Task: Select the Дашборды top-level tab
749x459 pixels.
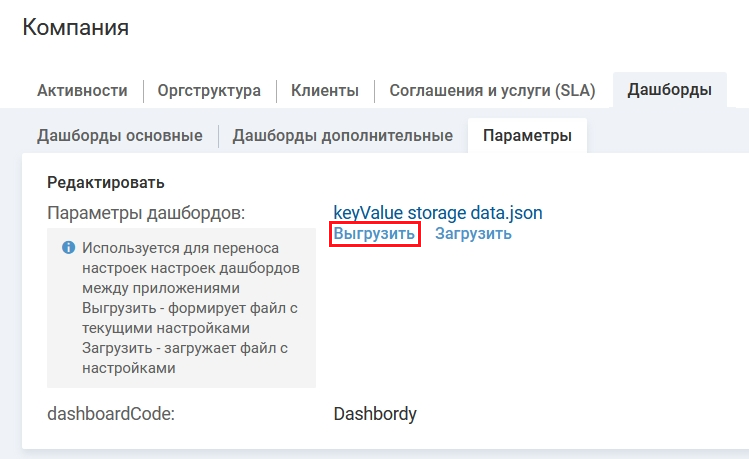Action: 670,91
